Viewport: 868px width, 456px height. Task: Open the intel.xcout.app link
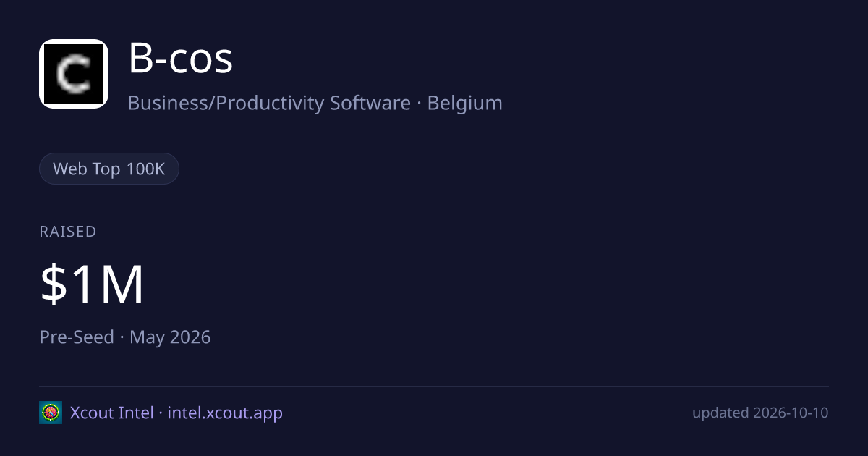[x=225, y=413]
